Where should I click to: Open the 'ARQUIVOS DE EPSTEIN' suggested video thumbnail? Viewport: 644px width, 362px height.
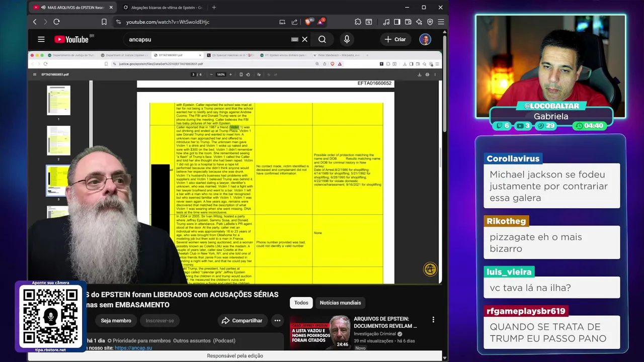click(x=320, y=332)
